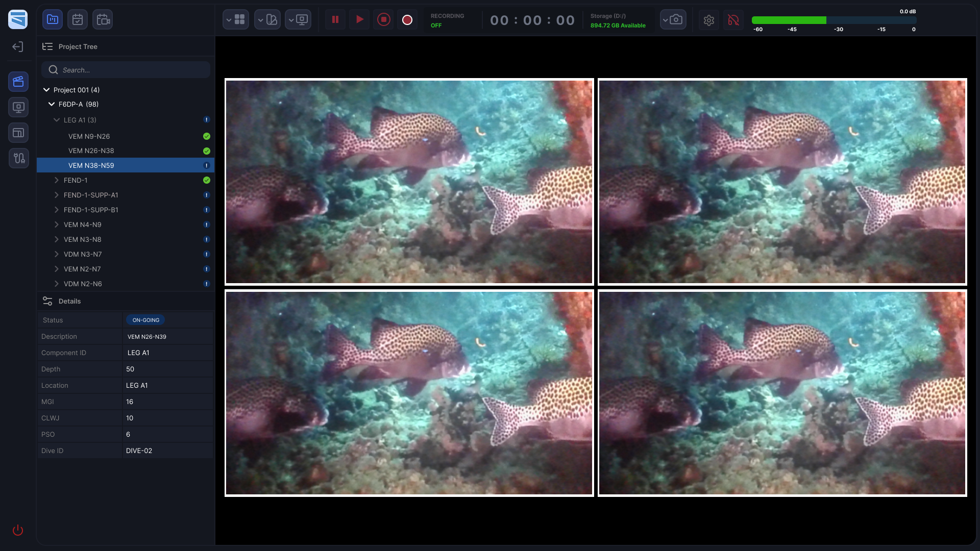Screen dimensions: 980x551
Task: Select the clapperboard icon in left sidebar
Action: pos(18,82)
